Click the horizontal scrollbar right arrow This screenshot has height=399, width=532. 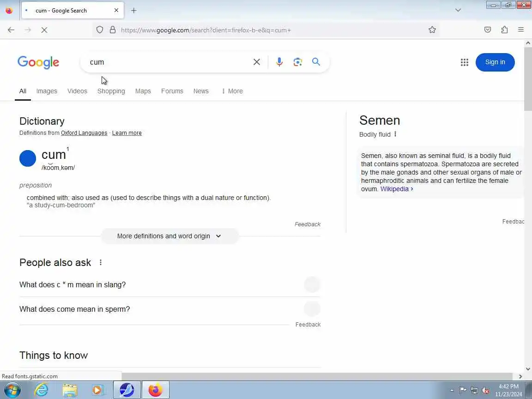520,376
